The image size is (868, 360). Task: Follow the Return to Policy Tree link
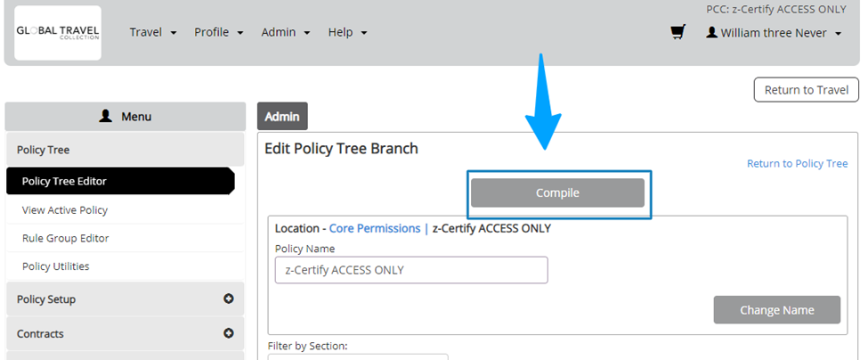[x=797, y=163]
